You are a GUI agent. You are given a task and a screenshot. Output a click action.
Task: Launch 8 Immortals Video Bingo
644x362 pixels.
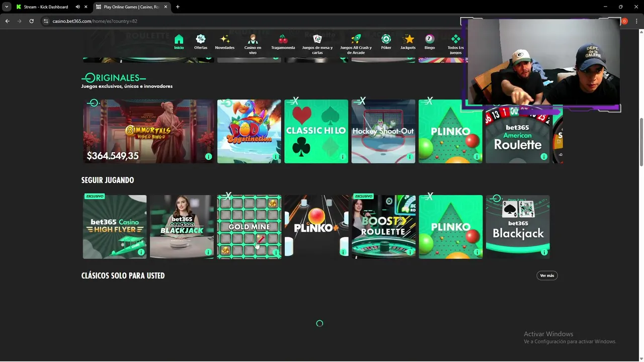(x=148, y=131)
